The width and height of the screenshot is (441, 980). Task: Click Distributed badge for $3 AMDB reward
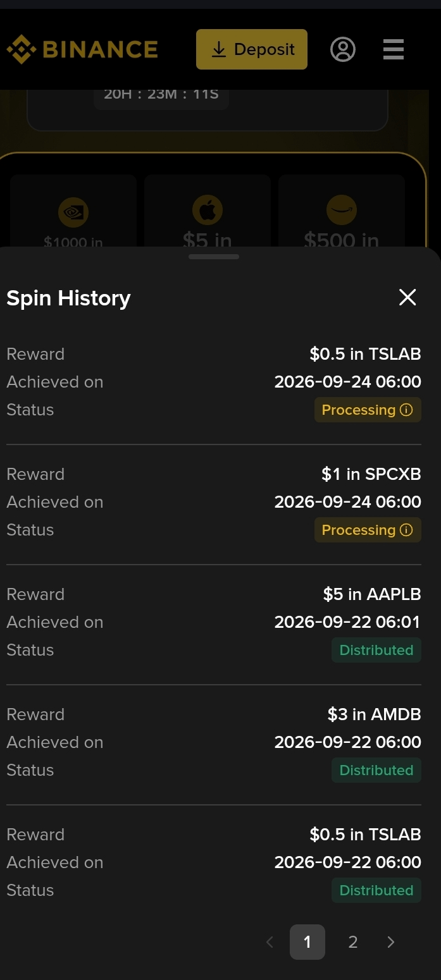376,770
